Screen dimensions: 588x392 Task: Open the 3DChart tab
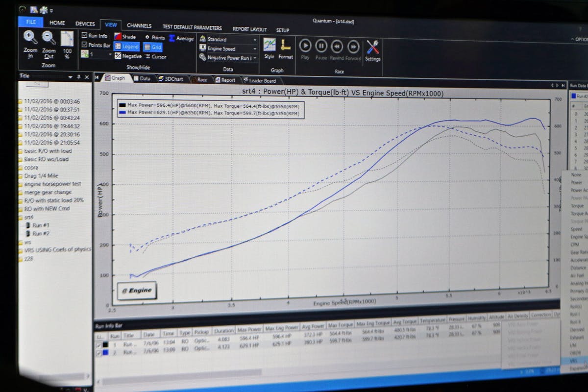170,79
